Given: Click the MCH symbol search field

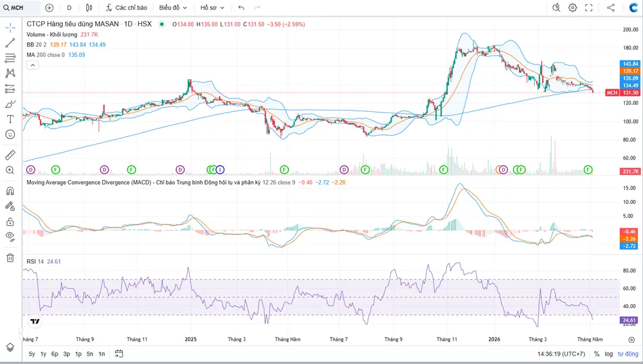Looking at the screenshot, I should (21, 7).
